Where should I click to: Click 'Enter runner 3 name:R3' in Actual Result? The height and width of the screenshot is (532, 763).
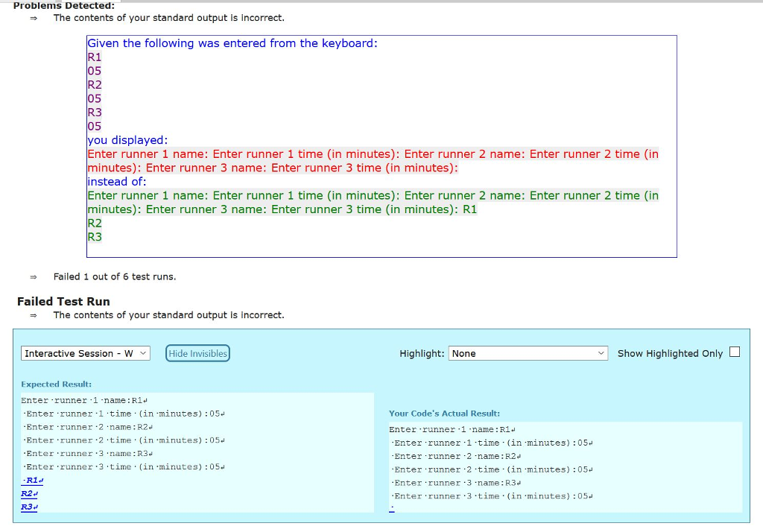point(456,483)
